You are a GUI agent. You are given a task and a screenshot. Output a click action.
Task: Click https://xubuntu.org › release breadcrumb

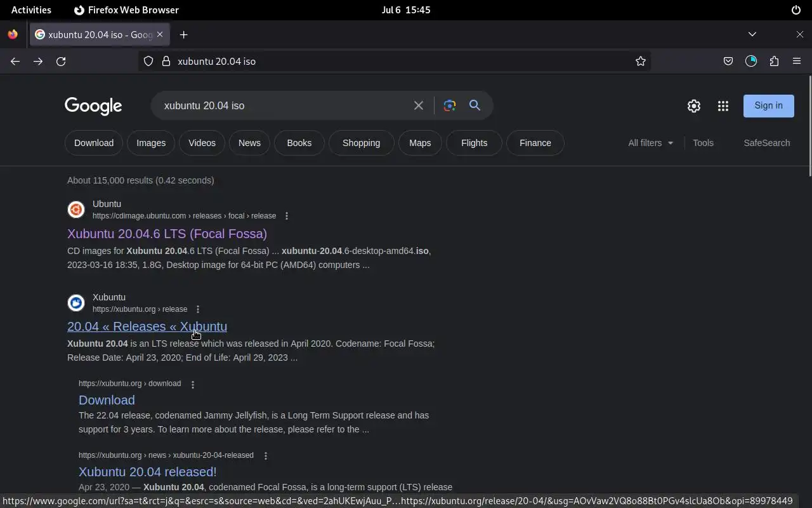(x=140, y=309)
